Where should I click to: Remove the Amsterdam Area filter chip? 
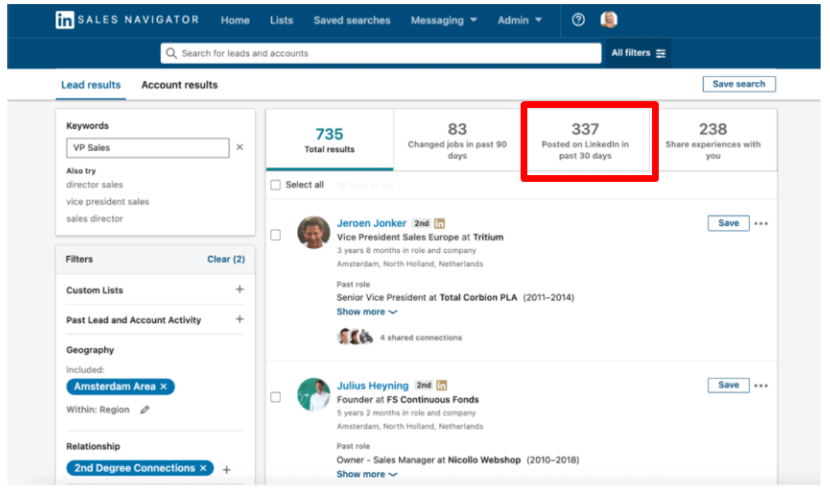pos(164,386)
